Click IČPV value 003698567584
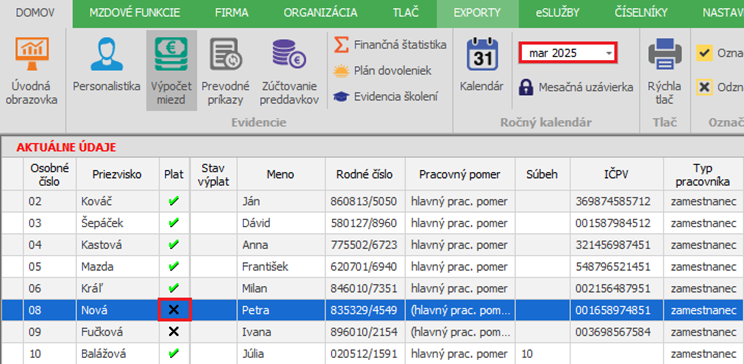Screen dimensions: 744x364 click(613, 332)
